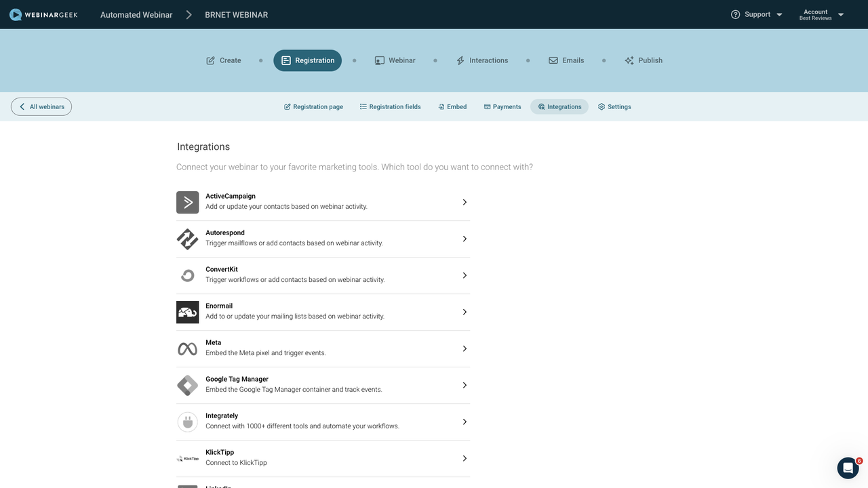Open the Integrately integration
This screenshot has width=868, height=488.
click(x=322, y=421)
